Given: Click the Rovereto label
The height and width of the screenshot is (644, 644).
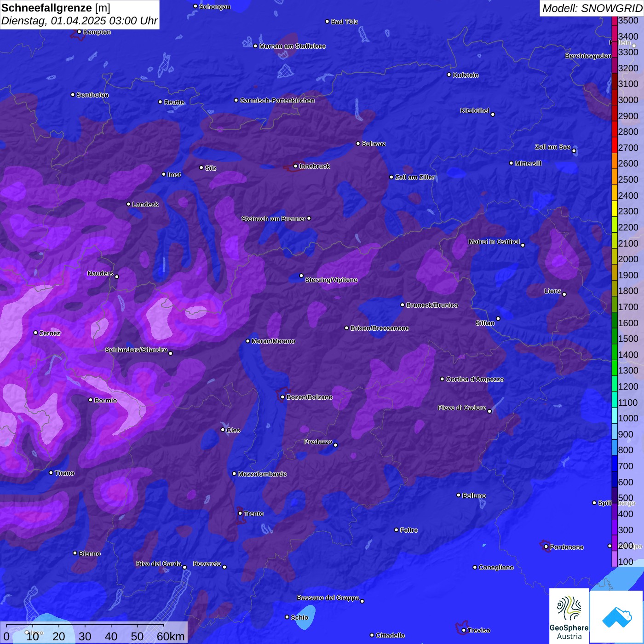Looking at the screenshot, I should tap(207, 563).
